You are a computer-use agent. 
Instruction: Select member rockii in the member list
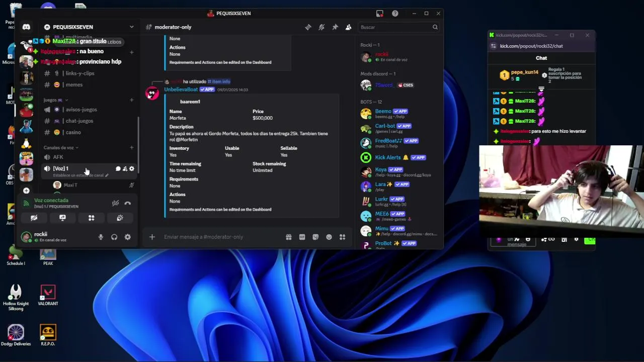point(397,57)
